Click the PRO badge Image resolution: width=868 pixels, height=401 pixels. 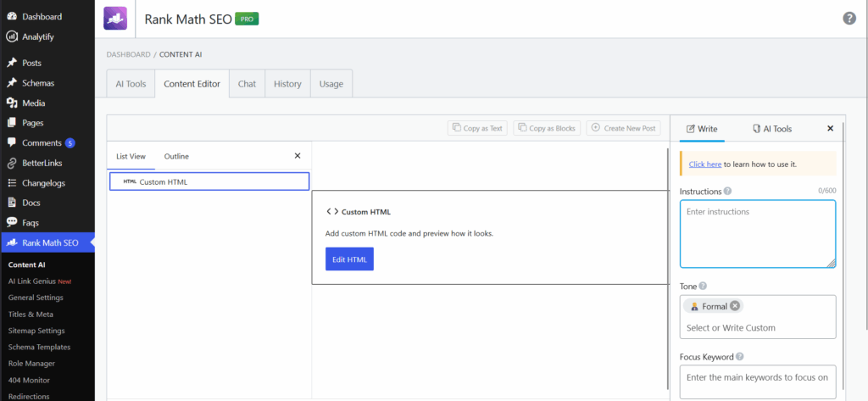tap(247, 19)
